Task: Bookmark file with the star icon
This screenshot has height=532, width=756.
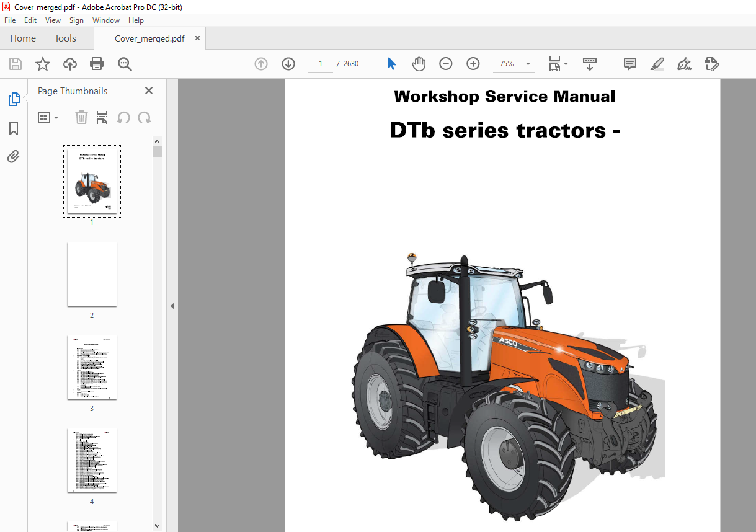Action: pyautogui.click(x=43, y=64)
